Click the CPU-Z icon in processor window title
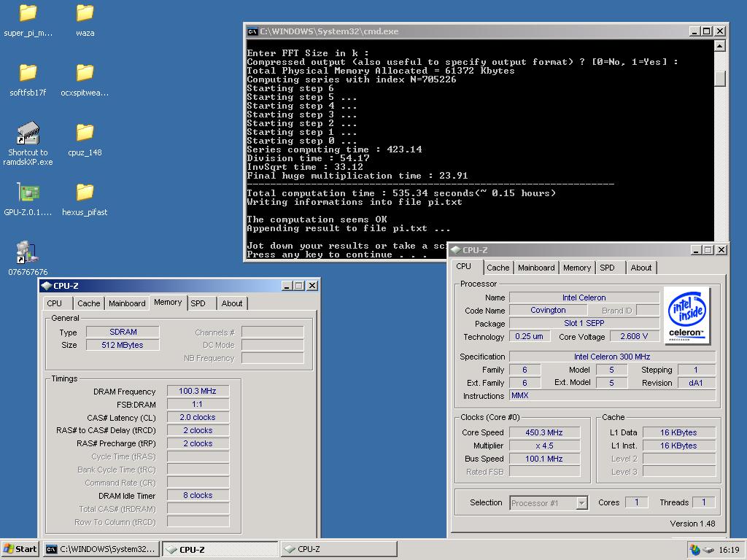 point(455,250)
